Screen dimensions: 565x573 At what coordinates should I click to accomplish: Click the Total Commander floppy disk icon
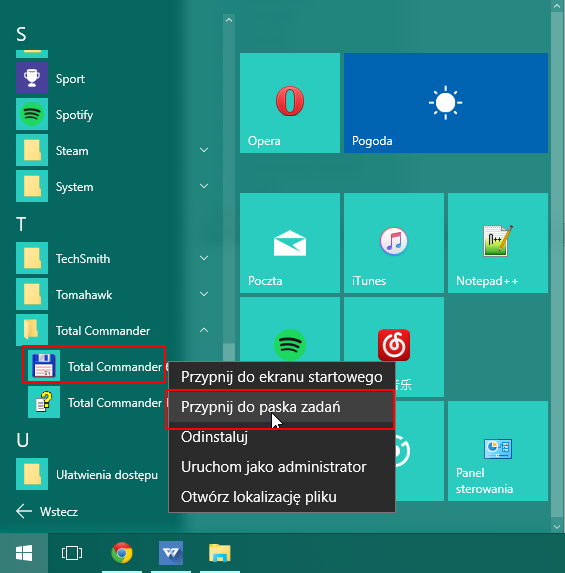click(x=44, y=366)
